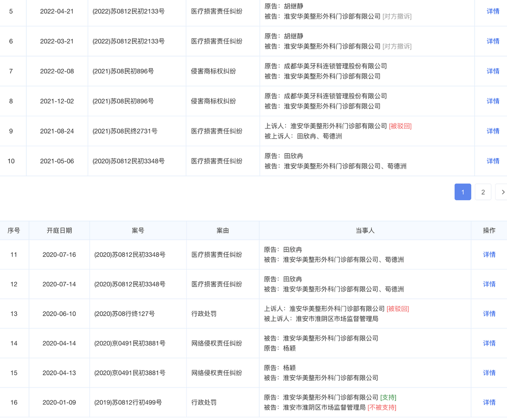
Task: Click the 案号 column header
Action: point(138,230)
